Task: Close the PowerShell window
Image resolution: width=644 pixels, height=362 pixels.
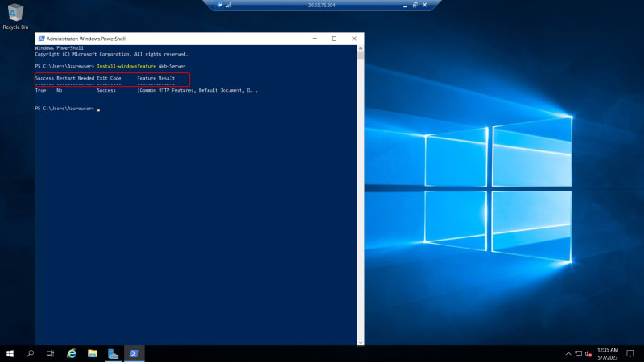Action: [x=354, y=39]
